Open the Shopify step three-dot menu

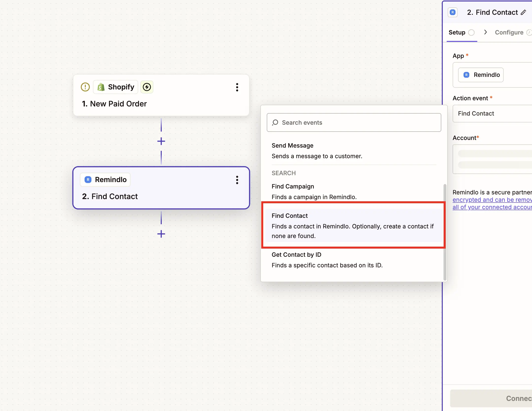click(237, 87)
